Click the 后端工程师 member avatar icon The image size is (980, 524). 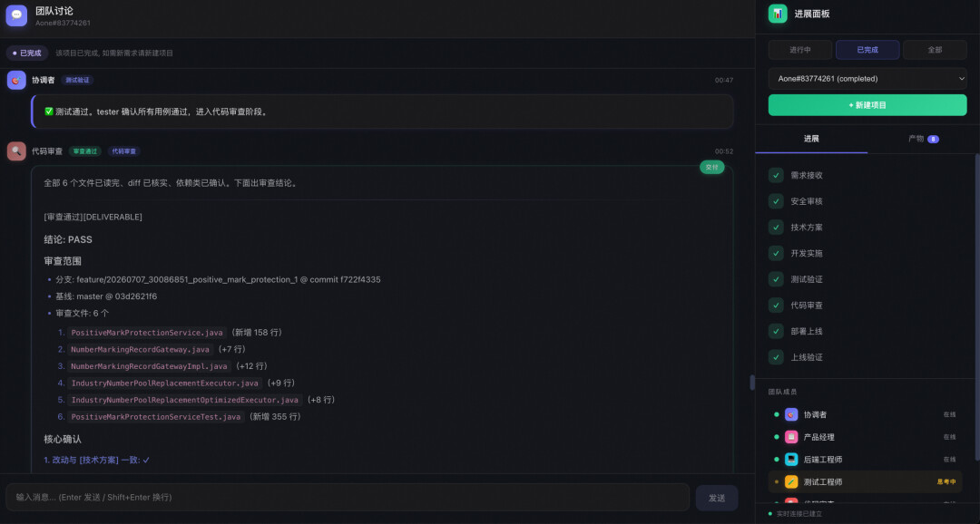tap(791, 460)
